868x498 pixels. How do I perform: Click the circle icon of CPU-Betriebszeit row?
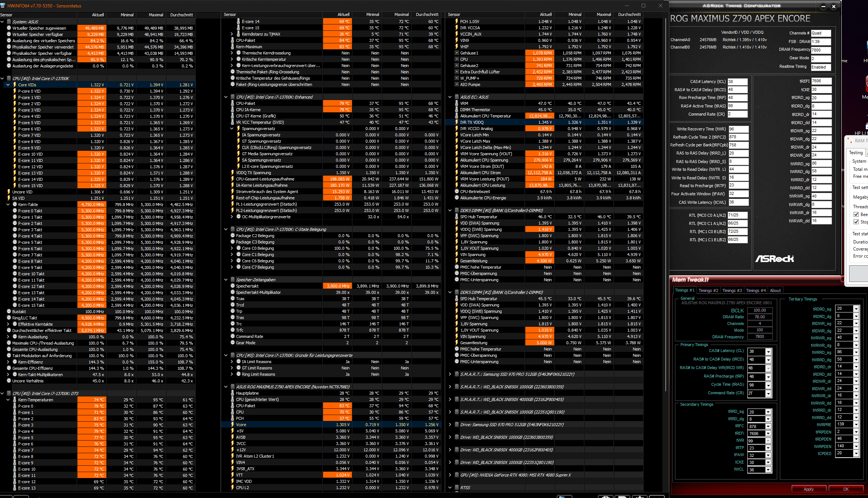pyautogui.click(x=457, y=192)
